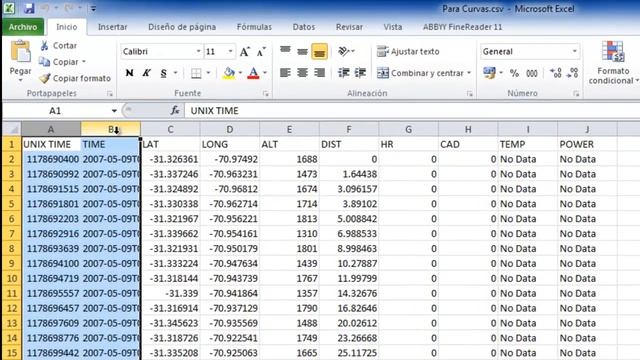Open Fuente dialog launcher
Screen dimensions: 640x360
pos(266,94)
